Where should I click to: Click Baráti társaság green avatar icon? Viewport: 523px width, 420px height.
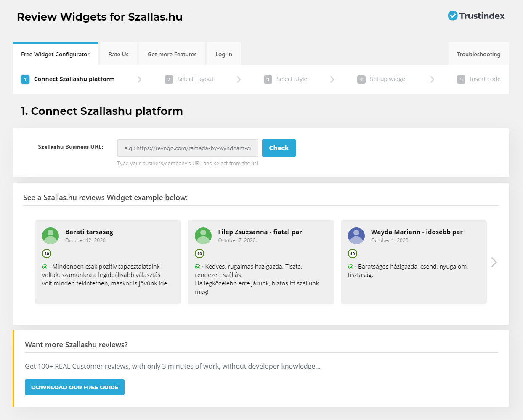point(50,236)
